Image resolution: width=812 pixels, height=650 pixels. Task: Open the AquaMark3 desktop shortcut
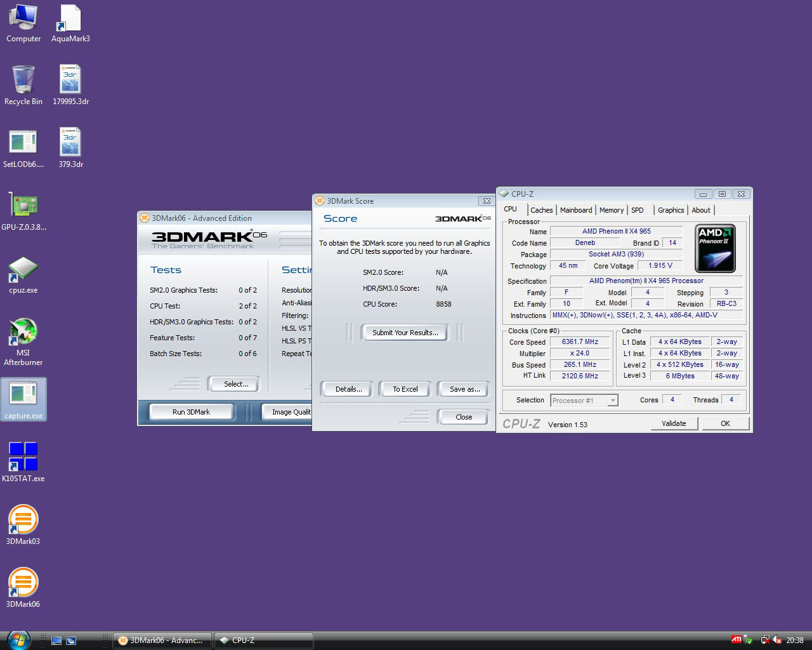pyautogui.click(x=70, y=23)
